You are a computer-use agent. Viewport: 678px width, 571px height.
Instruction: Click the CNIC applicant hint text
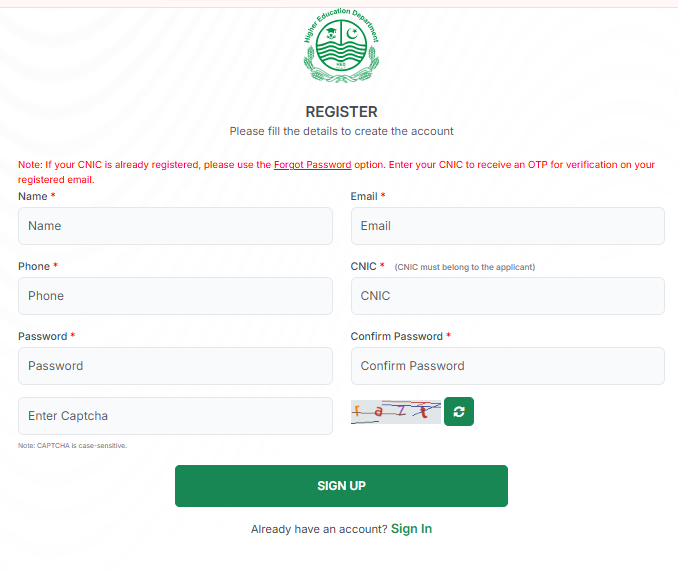click(x=464, y=267)
